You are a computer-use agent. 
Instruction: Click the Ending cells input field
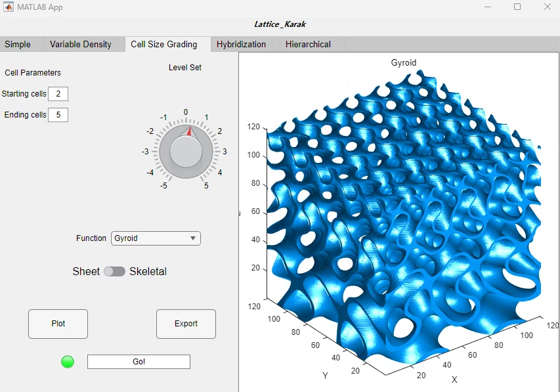[x=58, y=115]
